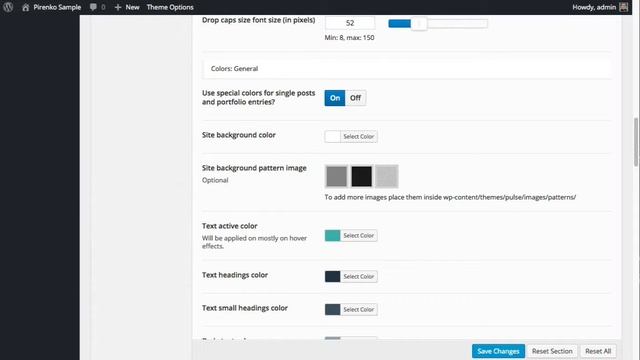
Task: Click Select Color for Text headings color
Action: click(x=358, y=276)
